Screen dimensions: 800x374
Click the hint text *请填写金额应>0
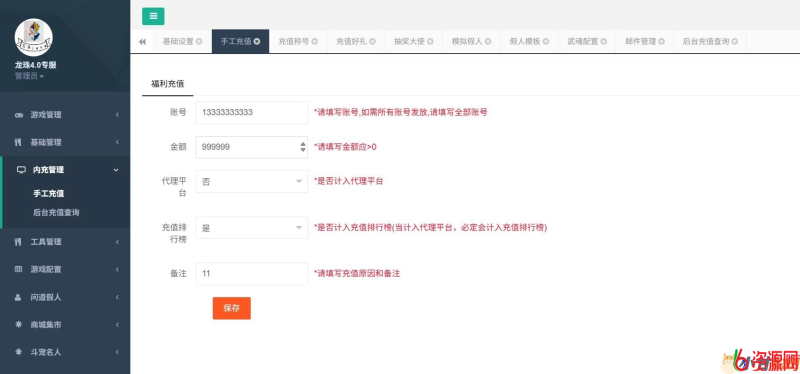point(345,147)
